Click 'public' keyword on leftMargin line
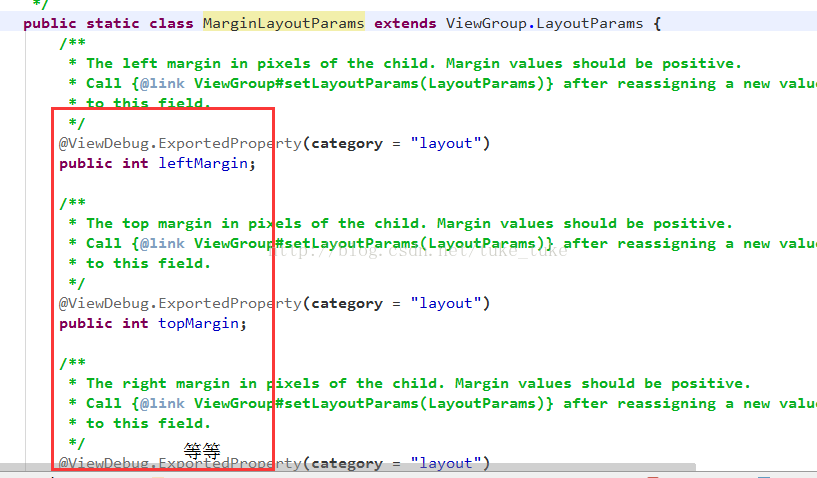 tap(86, 164)
